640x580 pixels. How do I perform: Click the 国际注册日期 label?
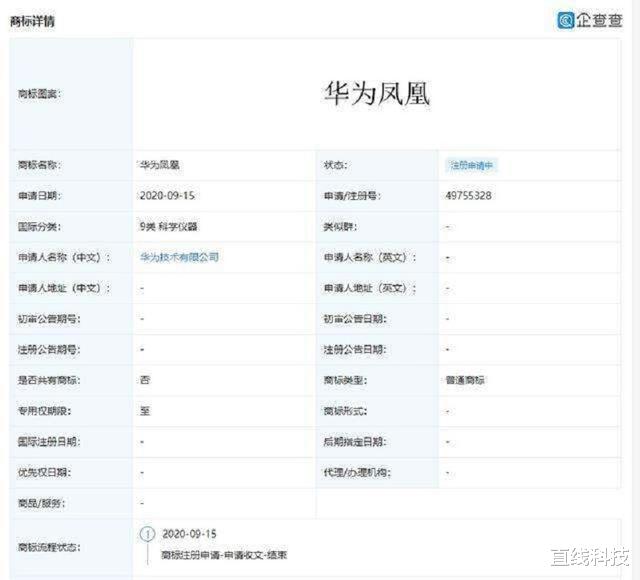(x=49, y=442)
